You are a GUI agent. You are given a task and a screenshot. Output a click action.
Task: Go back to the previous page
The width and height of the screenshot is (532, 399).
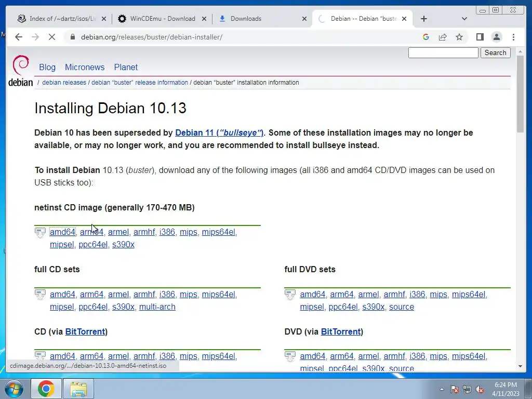point(19,37)
